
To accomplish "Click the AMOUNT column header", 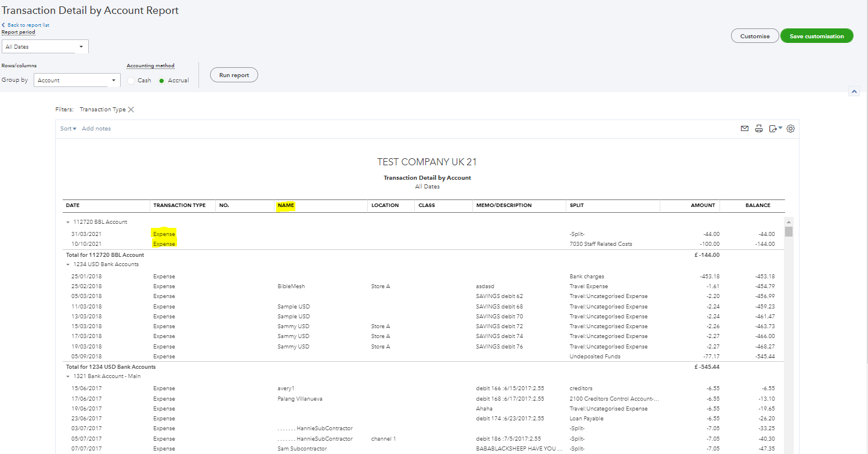I will click(702, 205).
